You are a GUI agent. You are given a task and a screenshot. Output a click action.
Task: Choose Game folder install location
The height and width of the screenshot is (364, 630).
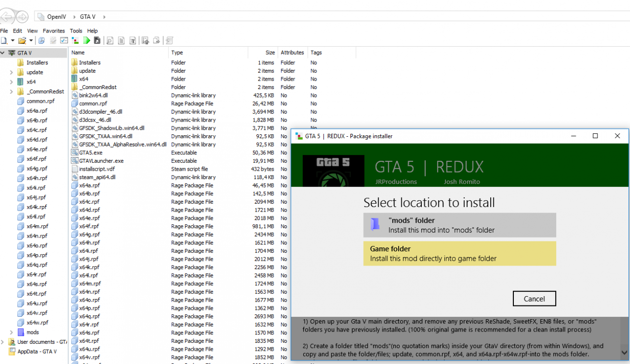(x=460, y=253)
